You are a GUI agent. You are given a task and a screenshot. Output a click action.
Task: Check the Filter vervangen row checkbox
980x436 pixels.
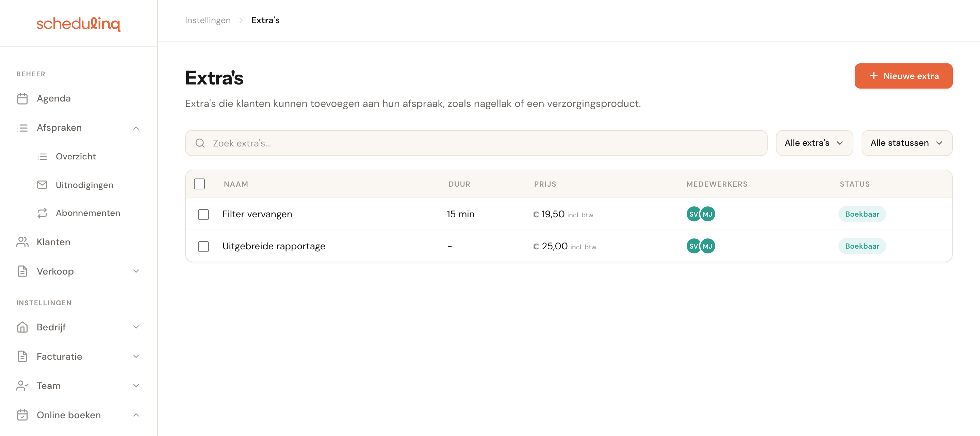click(203, 214)
